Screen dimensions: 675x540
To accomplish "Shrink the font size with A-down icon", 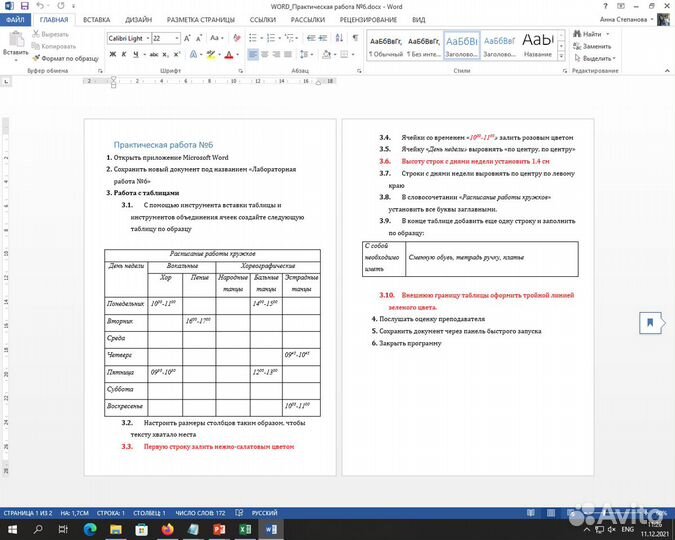I will [x=198, y=38].
